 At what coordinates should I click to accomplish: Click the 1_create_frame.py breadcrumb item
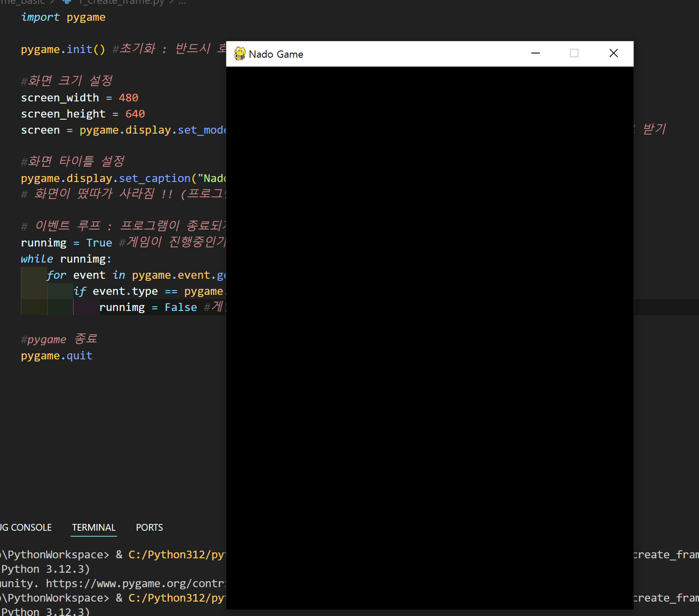tap(121, 2)
